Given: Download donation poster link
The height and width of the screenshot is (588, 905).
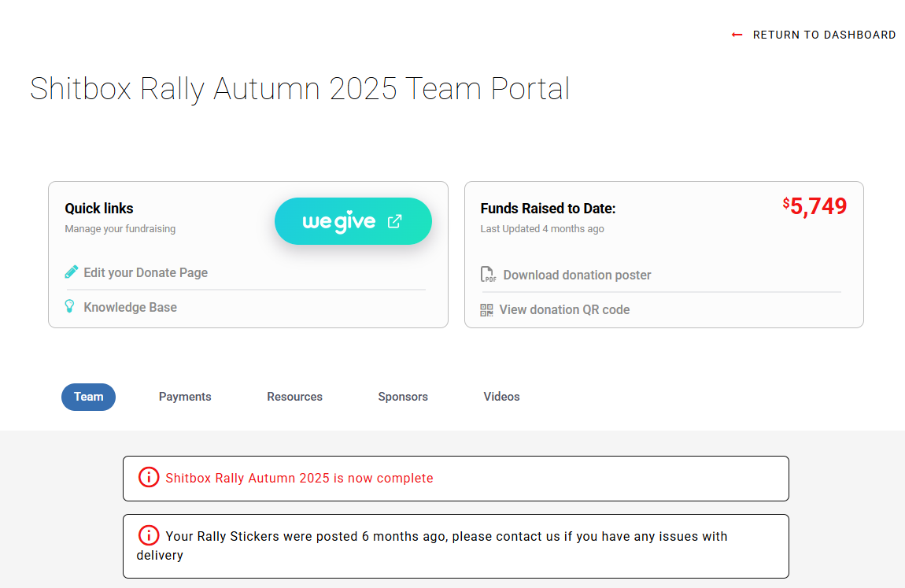Looking at the screenshot, I should click(577, 275).
